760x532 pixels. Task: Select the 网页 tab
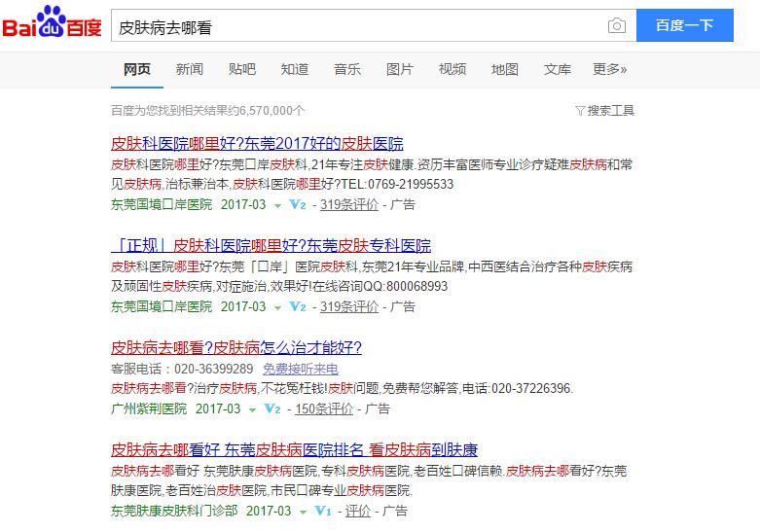point(137,70)
